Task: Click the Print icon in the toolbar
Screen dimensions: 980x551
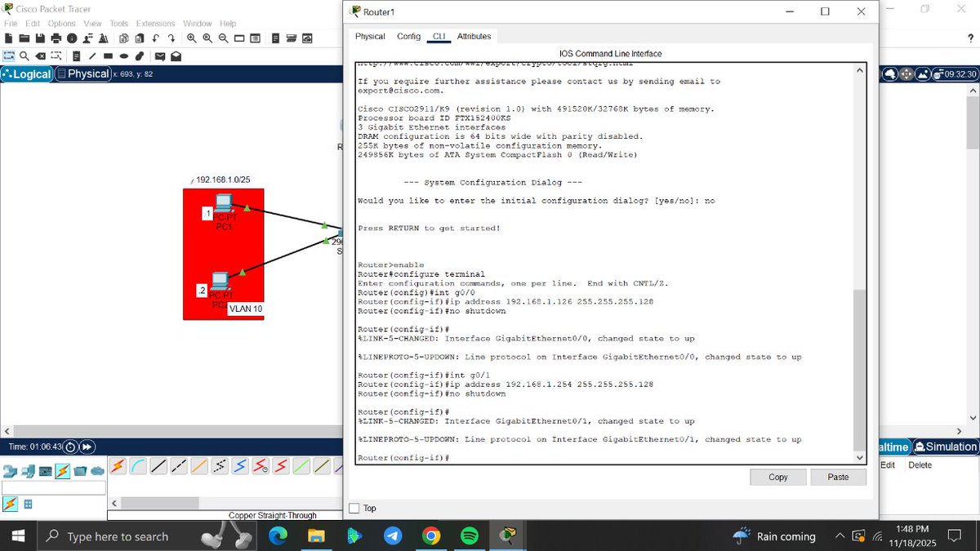Action: (56, 38)
